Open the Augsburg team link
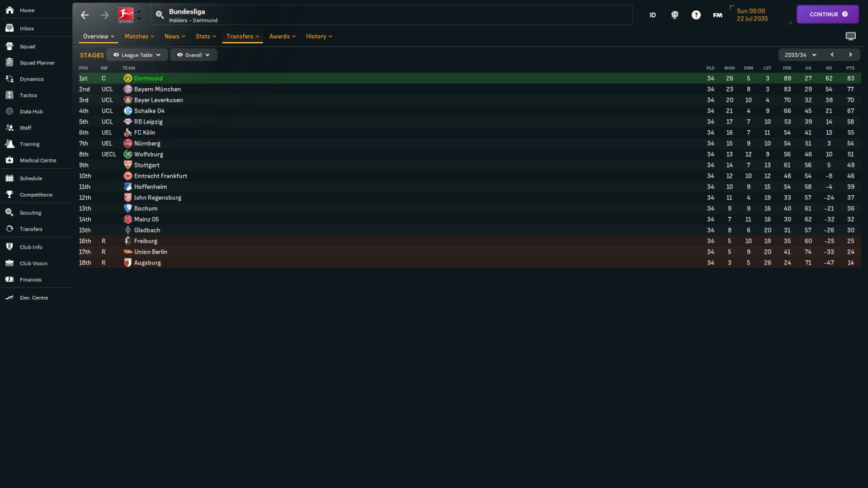 point(148,263)
